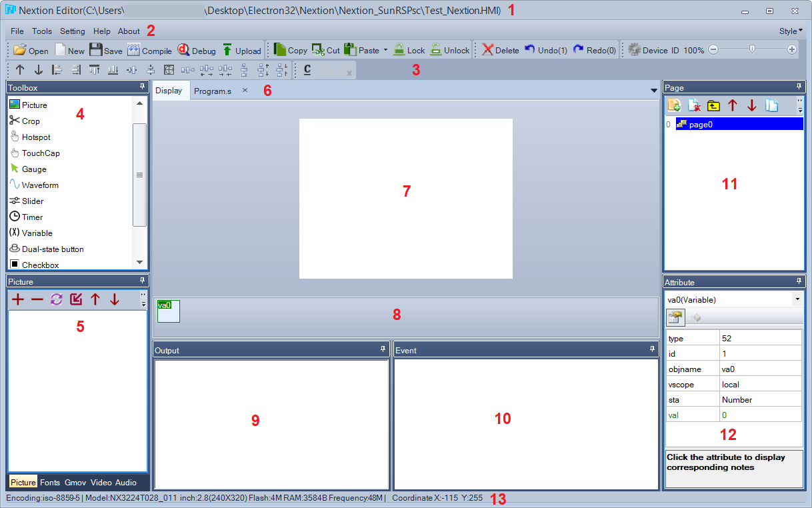Align selected components to top edge
The width and height of the screenshot is (812, 508).
[x=95, y=69]
